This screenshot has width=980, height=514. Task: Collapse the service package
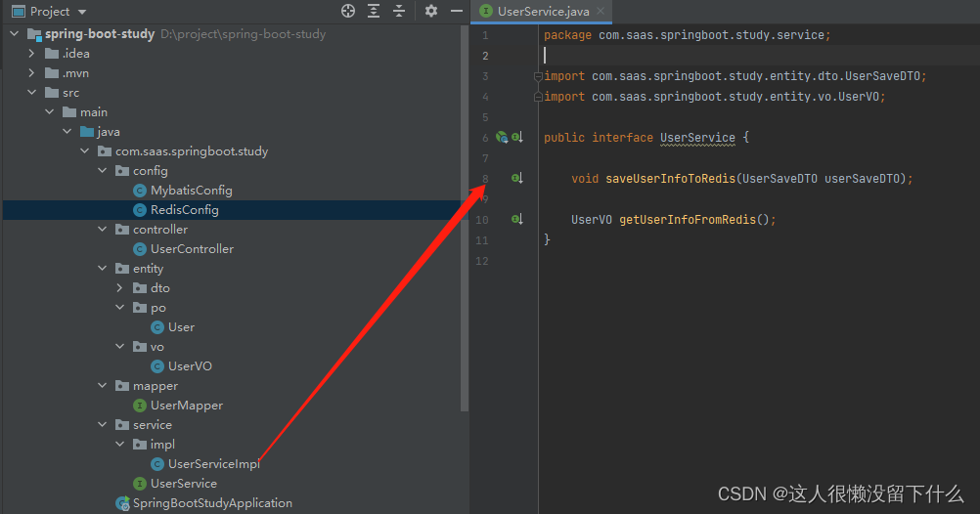point(102,425)
